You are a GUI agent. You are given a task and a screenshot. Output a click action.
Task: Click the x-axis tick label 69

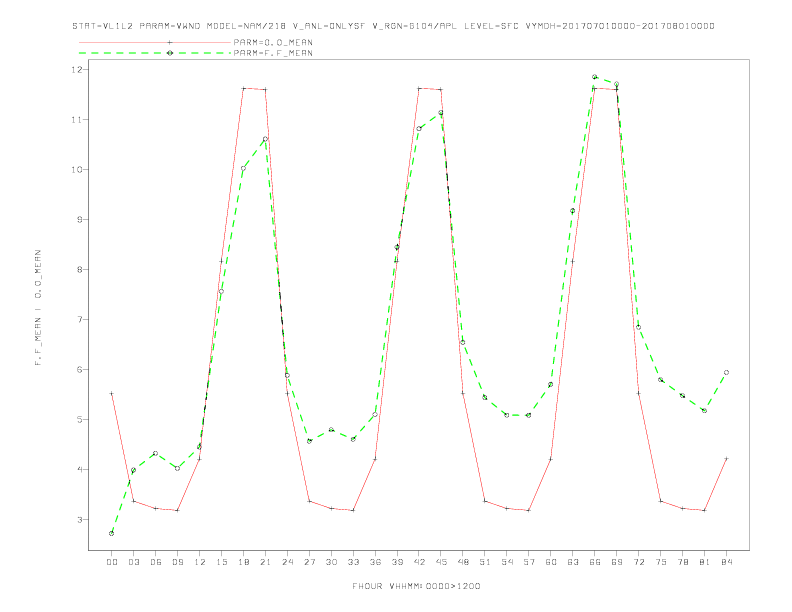617,562
